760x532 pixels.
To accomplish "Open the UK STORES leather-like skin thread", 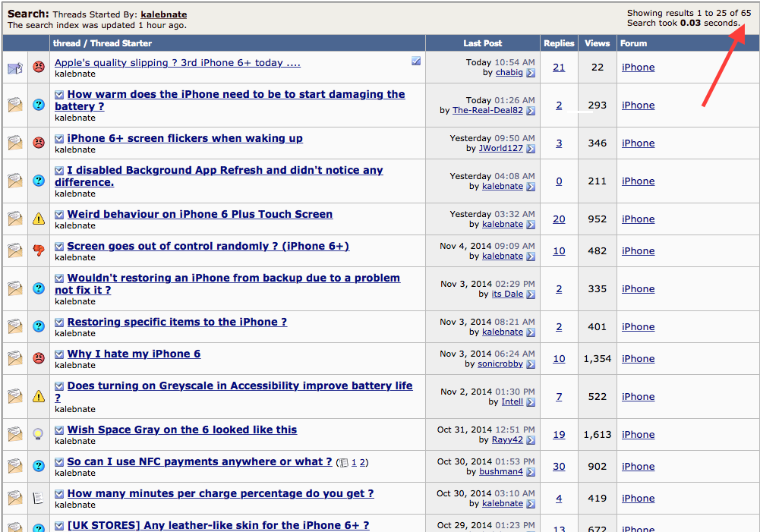I will tap(218, 525).
